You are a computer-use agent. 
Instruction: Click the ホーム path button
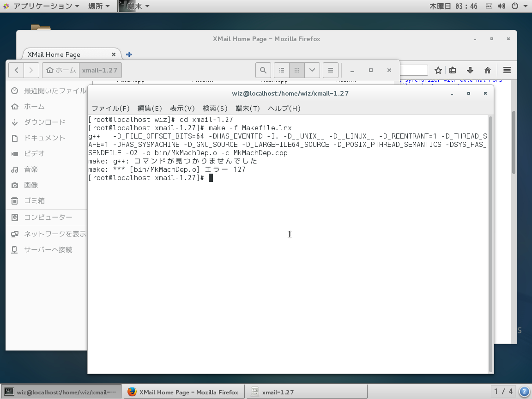pyautogui.click(x=61, y=70)
